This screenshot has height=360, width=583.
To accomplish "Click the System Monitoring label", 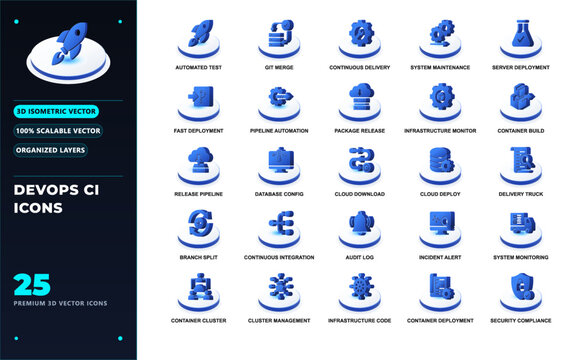I will 521,257.
